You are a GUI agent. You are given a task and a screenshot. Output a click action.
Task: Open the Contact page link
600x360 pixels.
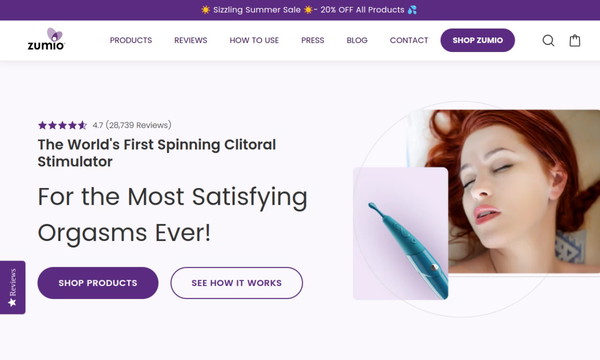tap(409, 40)
